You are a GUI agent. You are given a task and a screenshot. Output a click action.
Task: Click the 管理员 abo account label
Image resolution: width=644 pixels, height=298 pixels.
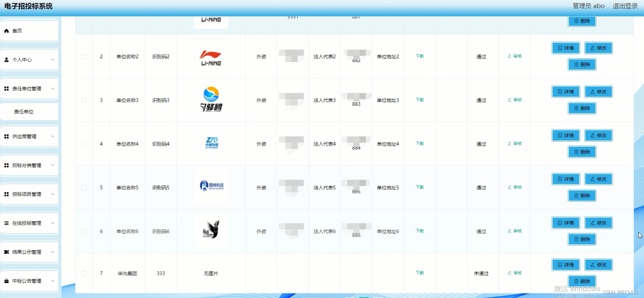click(x=589, y=6)
